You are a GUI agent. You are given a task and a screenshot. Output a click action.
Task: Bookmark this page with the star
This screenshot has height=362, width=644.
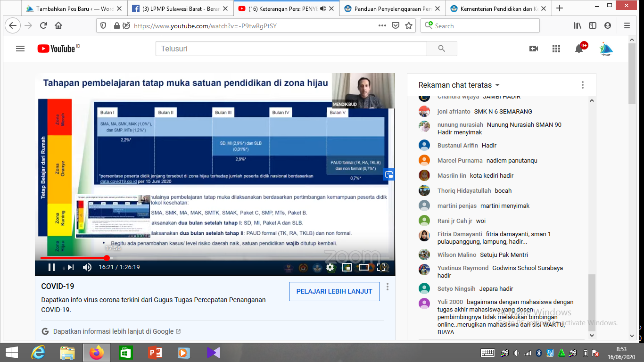point(409,26)
